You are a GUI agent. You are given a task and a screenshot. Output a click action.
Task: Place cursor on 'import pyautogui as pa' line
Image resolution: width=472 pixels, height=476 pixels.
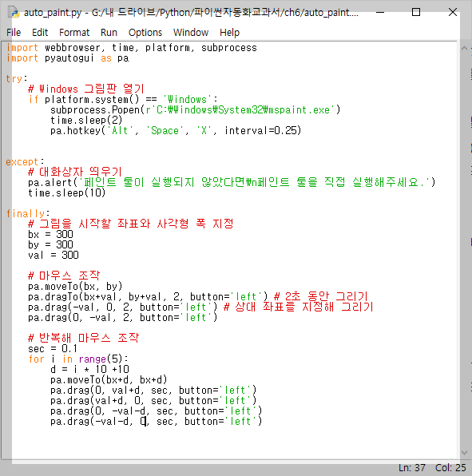coord(67,58)
